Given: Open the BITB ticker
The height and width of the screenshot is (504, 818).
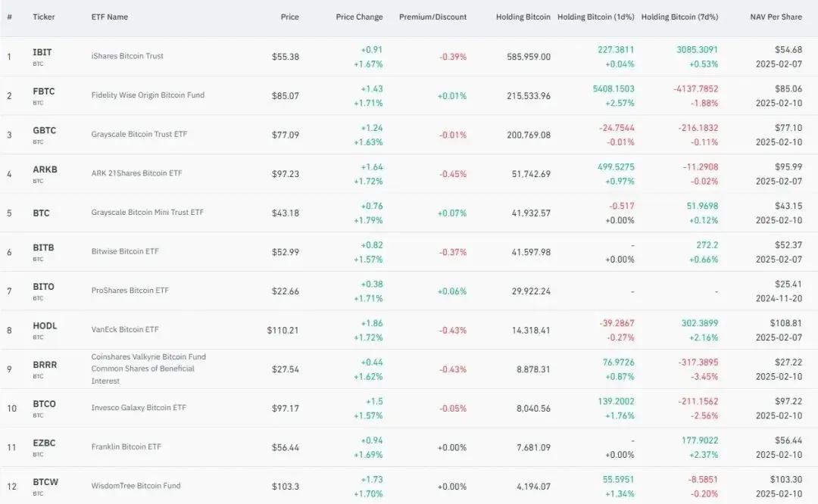Looking at the screenshot, I should (43, 247).
